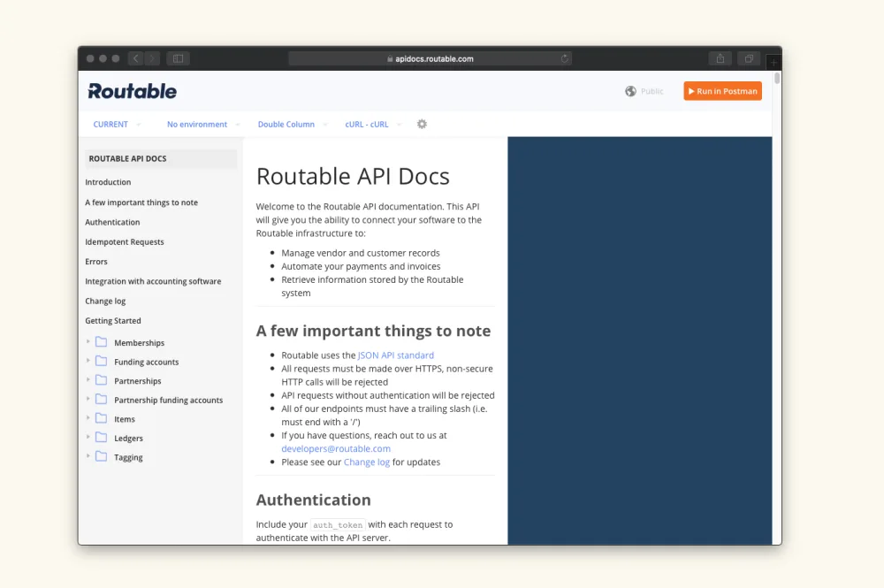
Task: Show all tabs with the tab overview icon
Action: point(749,58)
